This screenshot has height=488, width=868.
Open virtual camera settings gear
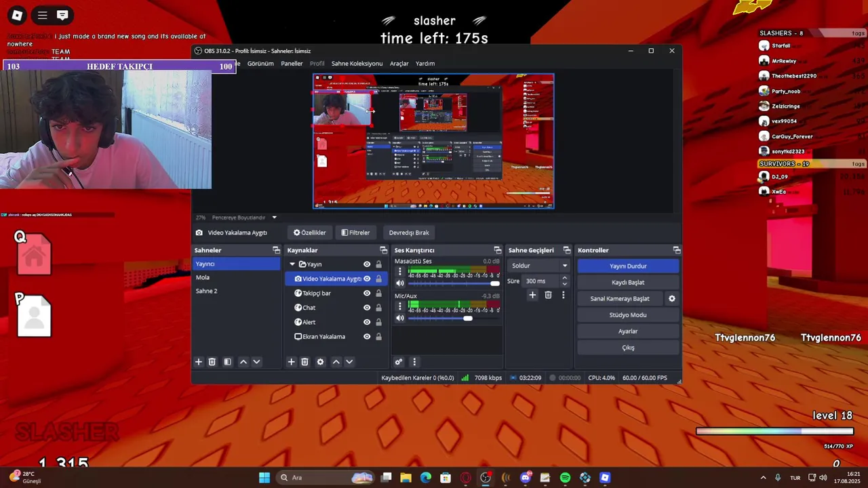(x=672, y=298)
